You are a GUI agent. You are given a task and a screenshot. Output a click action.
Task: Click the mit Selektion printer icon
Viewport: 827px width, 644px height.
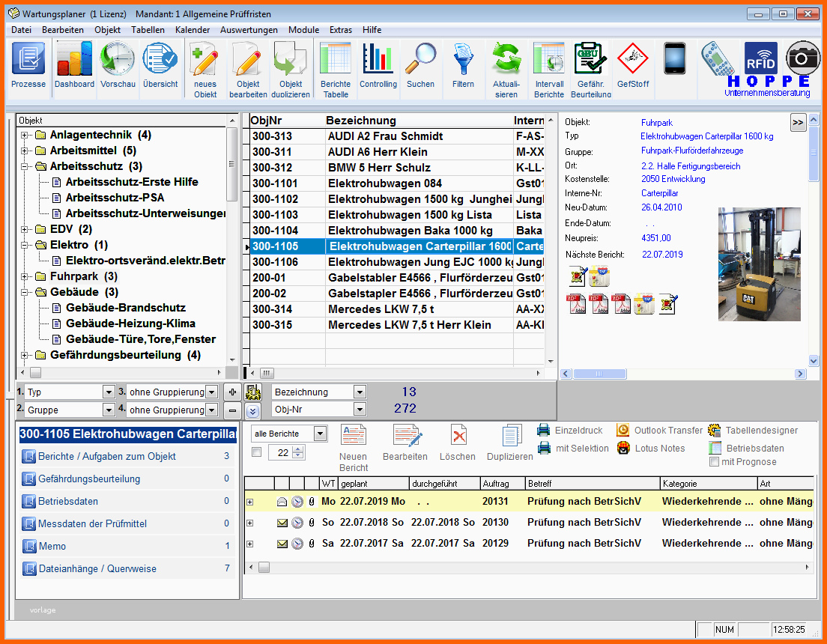[545, 449]
